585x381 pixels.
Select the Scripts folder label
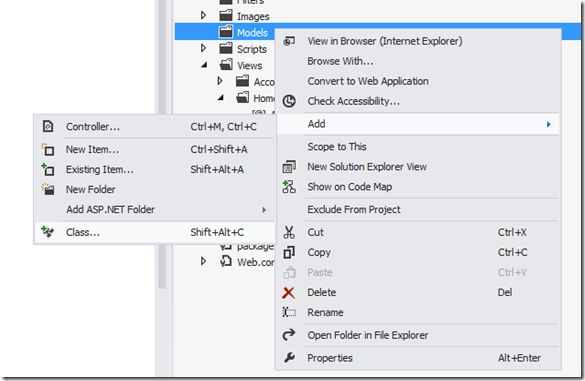[252, 49]
